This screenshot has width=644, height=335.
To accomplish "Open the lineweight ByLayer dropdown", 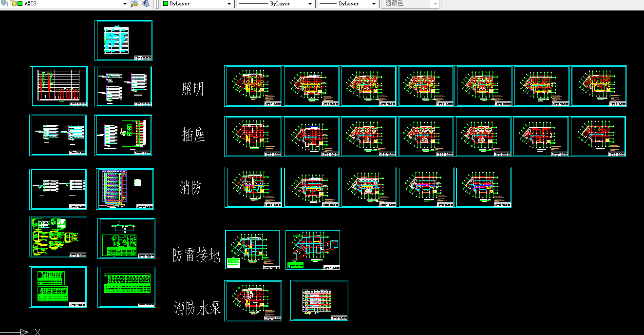I will click(x=373, y=4).
